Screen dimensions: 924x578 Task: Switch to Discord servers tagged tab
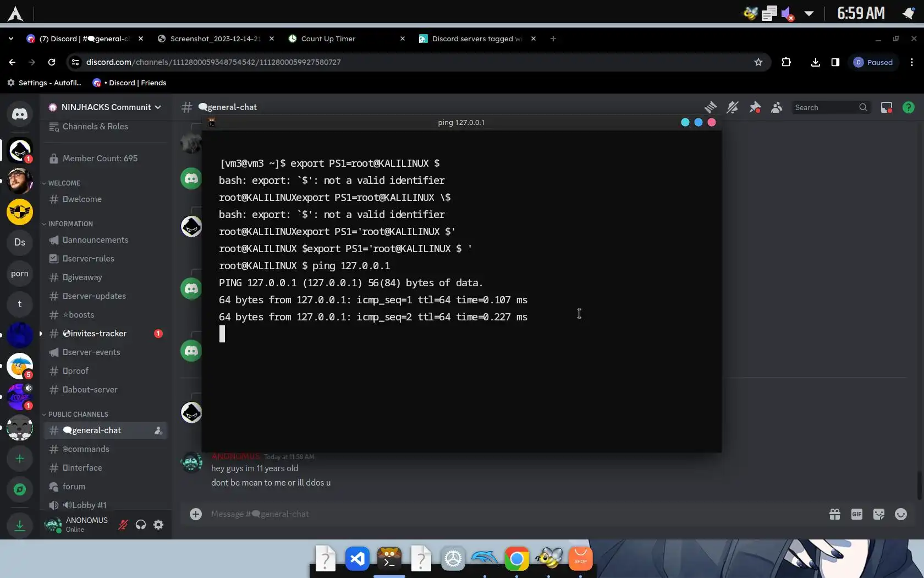[x=477, y=39]
